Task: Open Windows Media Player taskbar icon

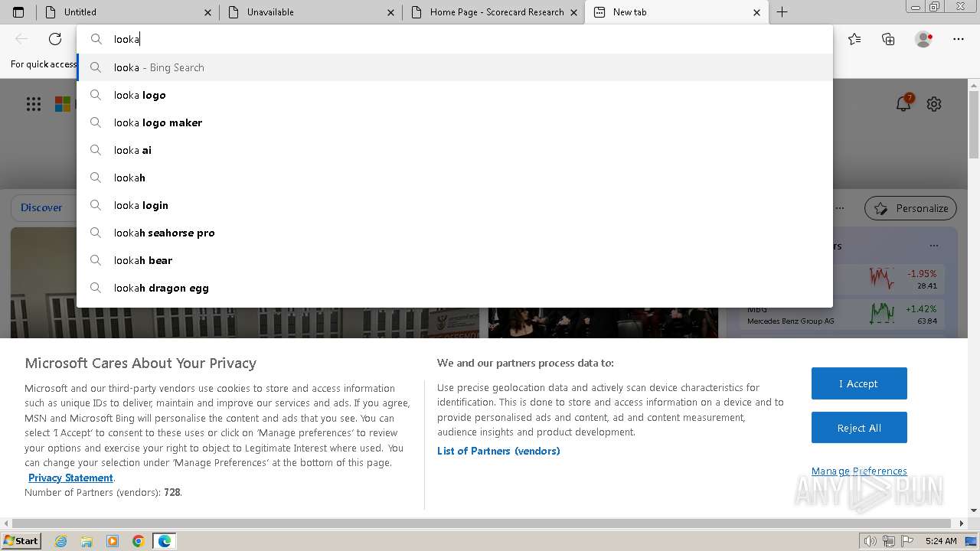Action: click(113, 541)
